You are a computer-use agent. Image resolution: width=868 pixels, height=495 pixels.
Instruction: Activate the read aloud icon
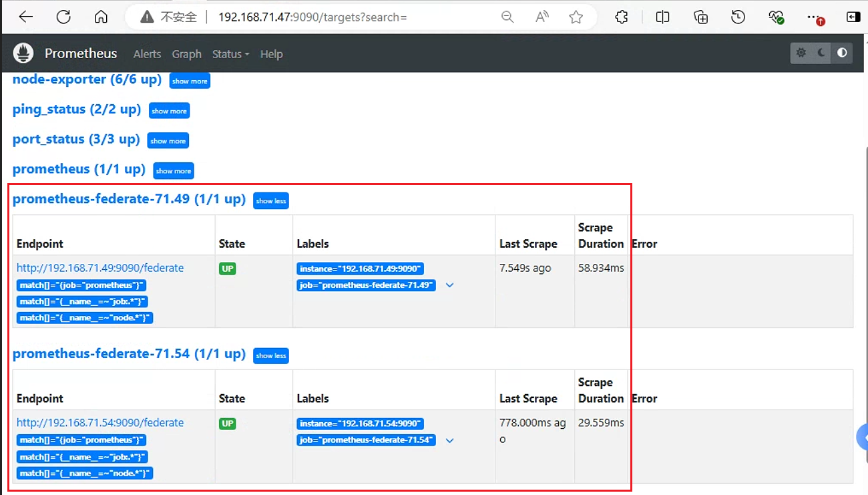click(542, 17)
